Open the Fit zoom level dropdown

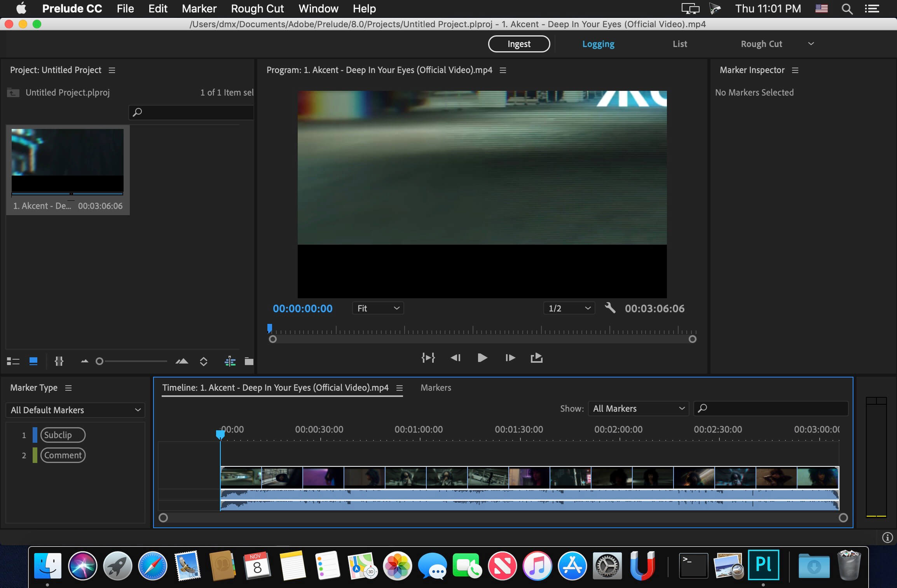click(x=378, y=308)
